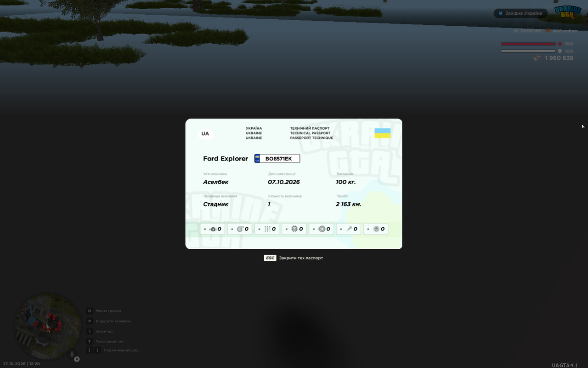Click the Ukrainian flag on passport
The image size is (588, 368).
click(x=383, y=133)
